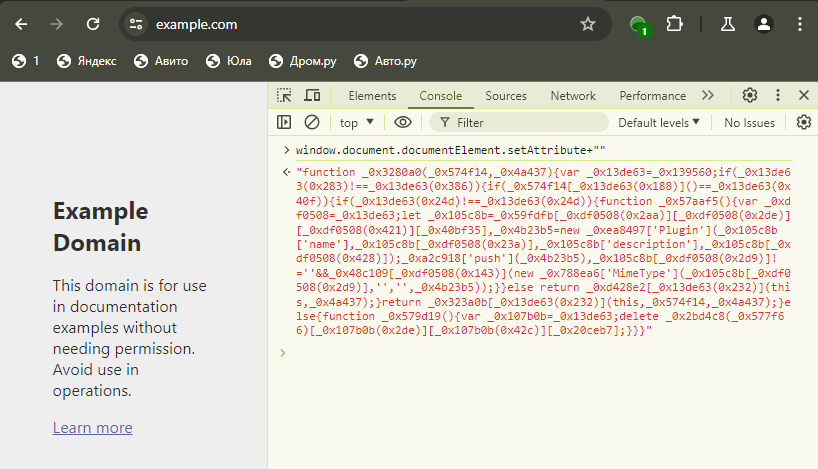Open DevTools settings gear in the tab bar
The image size is (818, 469).
750,96
